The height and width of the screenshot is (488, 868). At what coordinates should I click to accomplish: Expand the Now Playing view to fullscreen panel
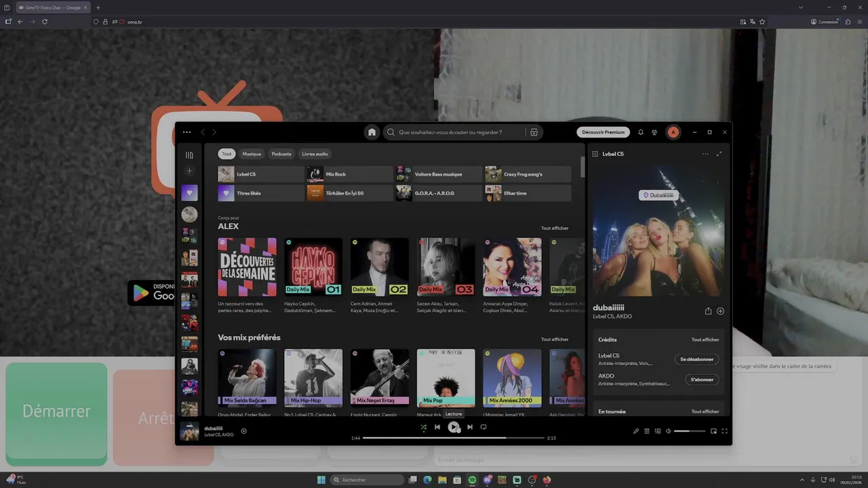tap(719, 154)
